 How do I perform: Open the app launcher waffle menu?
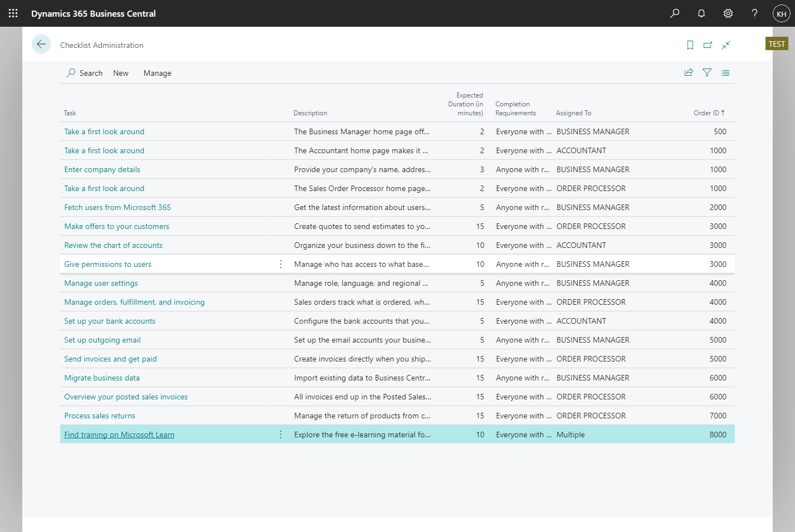[13, 13]
